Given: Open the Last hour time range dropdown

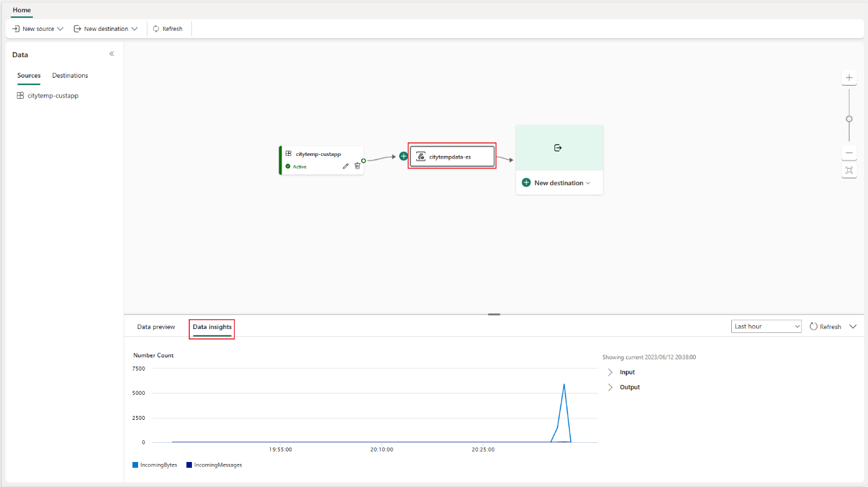Looking at the screenshot, I should click(x=766, y=326).
